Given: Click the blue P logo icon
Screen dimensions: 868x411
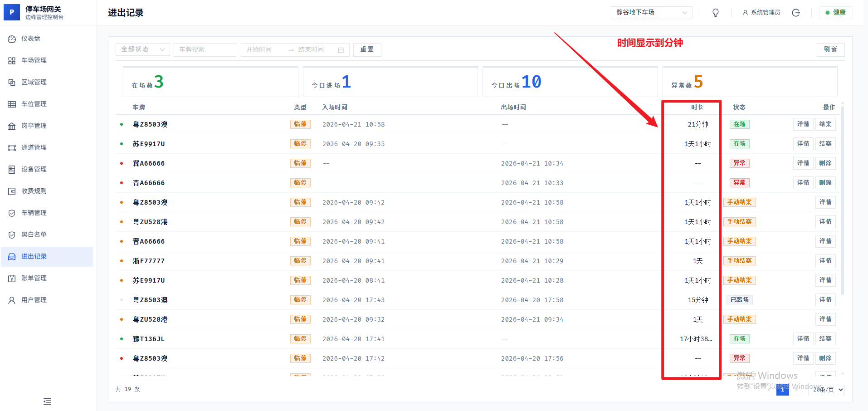Looking at the screenshot, I should [x=12, y=12].
